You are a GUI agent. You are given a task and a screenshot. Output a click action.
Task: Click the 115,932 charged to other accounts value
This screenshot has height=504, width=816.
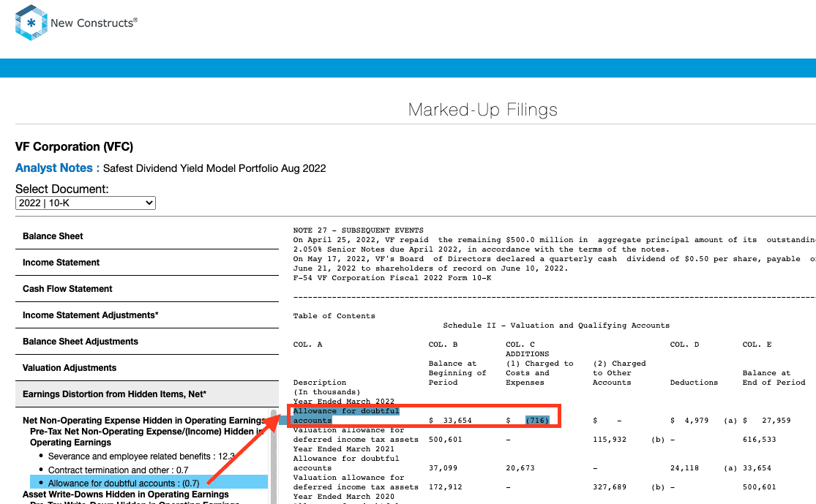tap(610, 440)
